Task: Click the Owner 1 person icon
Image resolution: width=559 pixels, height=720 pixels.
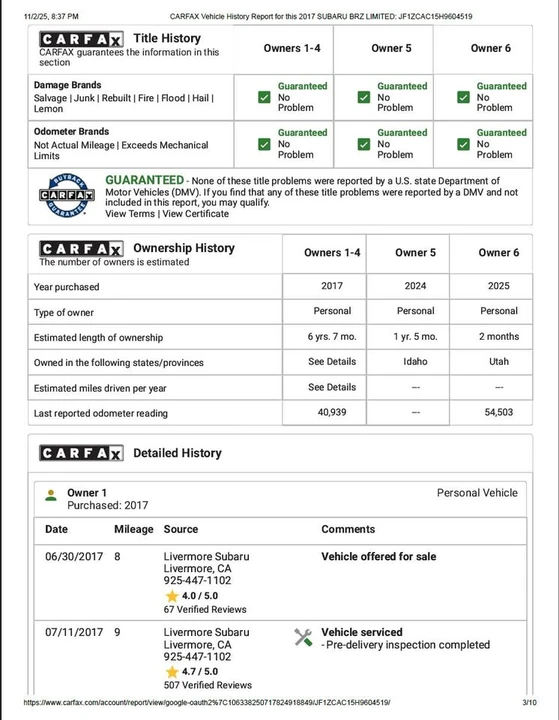Action: (51, 495)
